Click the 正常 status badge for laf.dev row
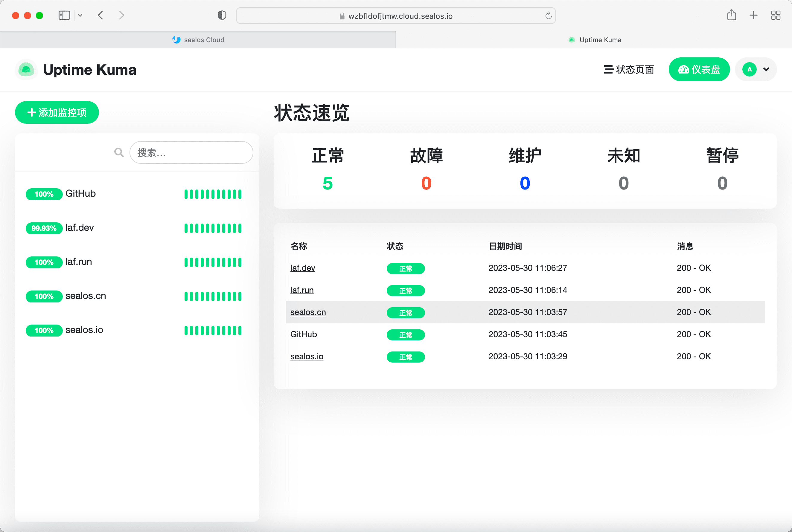This screenshot has height=532, width=792. pos(406,268)
